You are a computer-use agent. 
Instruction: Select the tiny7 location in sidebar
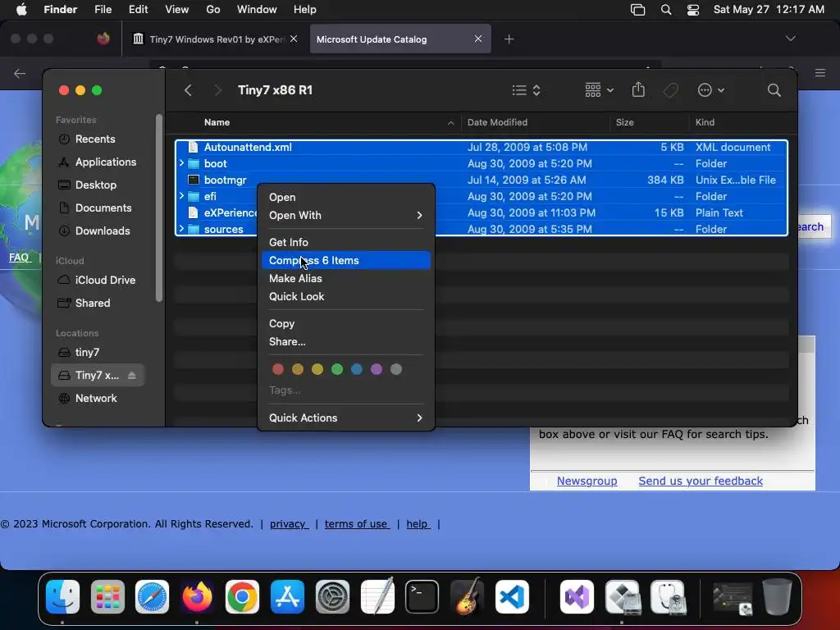[x=99, y=353]
